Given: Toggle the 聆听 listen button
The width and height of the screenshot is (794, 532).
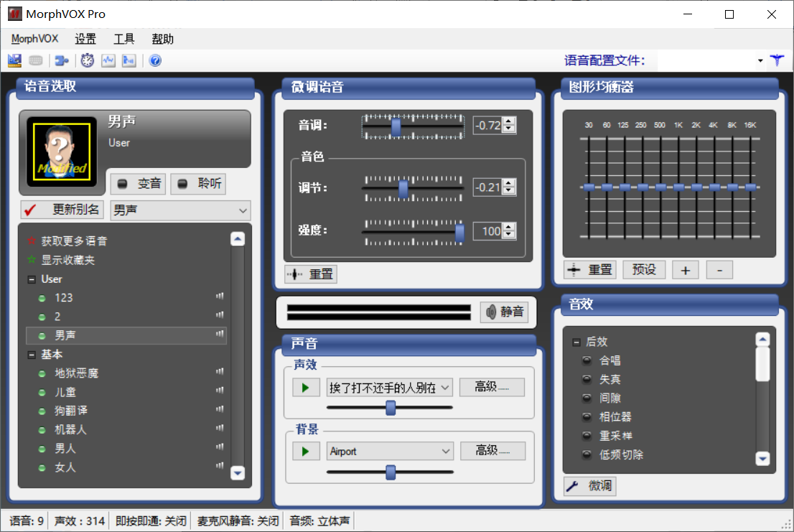Looking at the screenshot, I should coord(198,184).
